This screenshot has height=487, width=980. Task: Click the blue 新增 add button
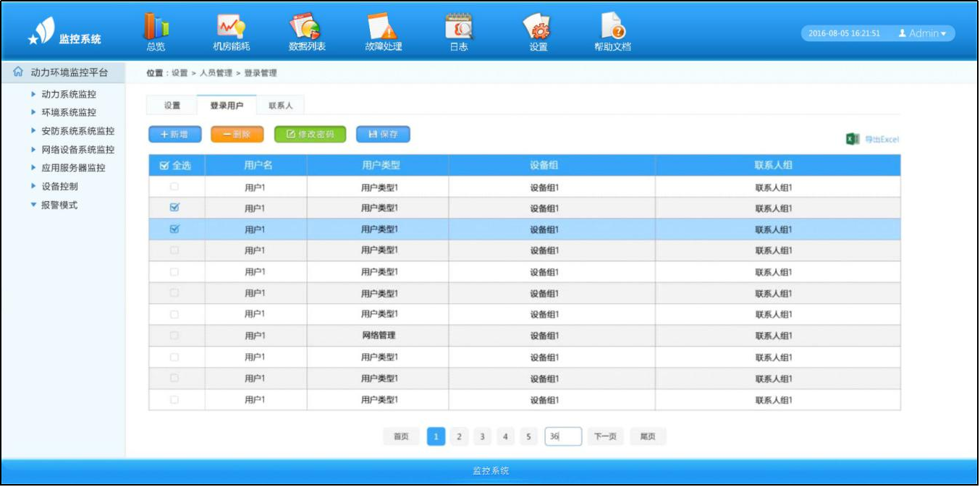(174, 135)
